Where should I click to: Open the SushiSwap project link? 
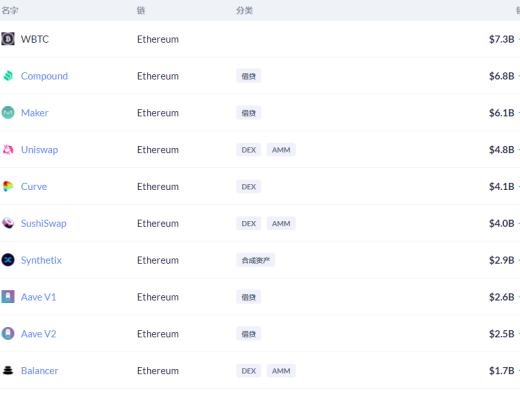44,223
